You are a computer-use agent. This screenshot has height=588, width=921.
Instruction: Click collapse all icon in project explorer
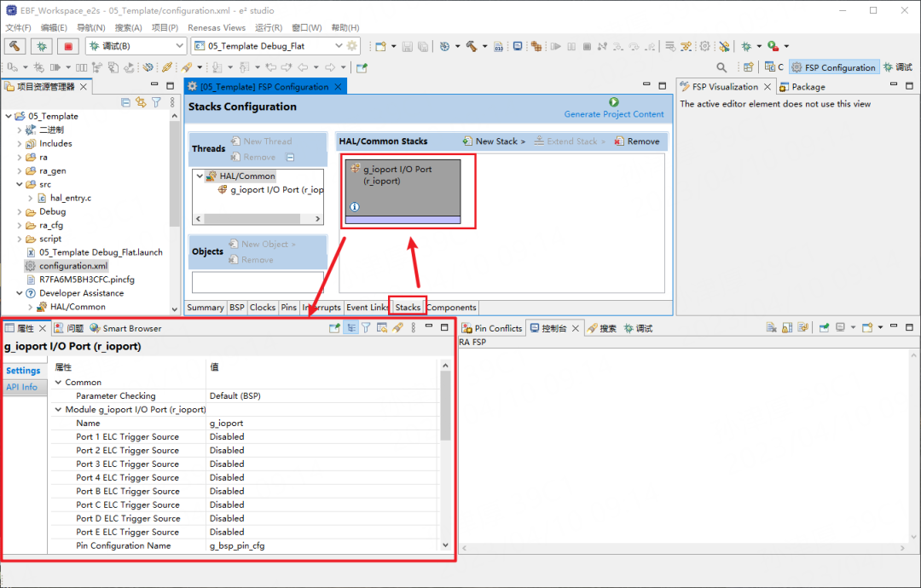[x=125, y=102]
